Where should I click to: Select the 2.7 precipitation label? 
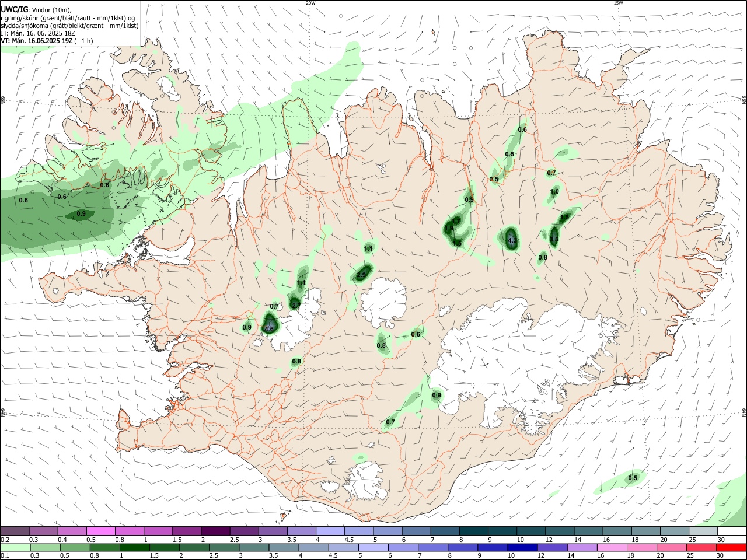point(296,306)
